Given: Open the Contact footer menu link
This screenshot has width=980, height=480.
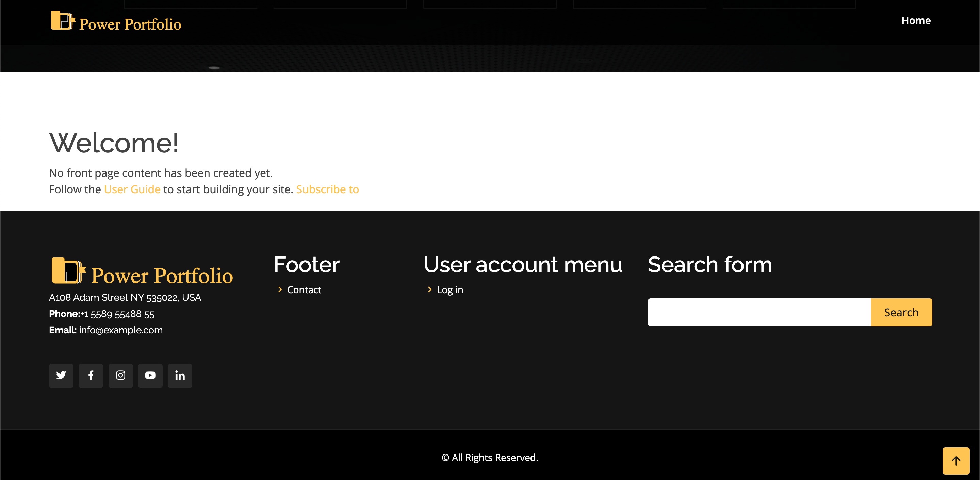Looking at the screenshot, I should (x=304, y=290).
